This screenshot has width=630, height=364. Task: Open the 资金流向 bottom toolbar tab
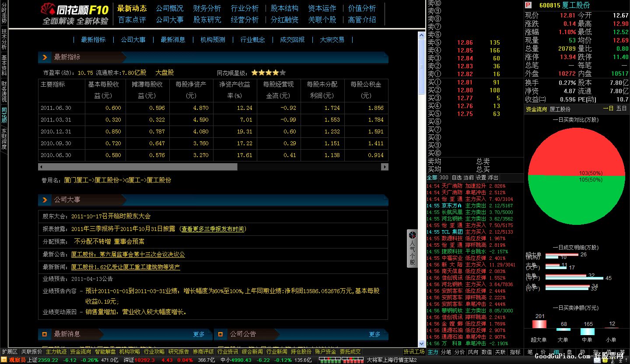[81, 352]
